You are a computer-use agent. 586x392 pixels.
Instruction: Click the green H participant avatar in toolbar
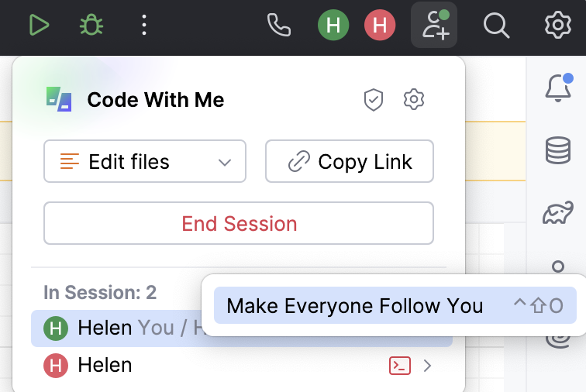pyautogui.click(x=333, y=26)
